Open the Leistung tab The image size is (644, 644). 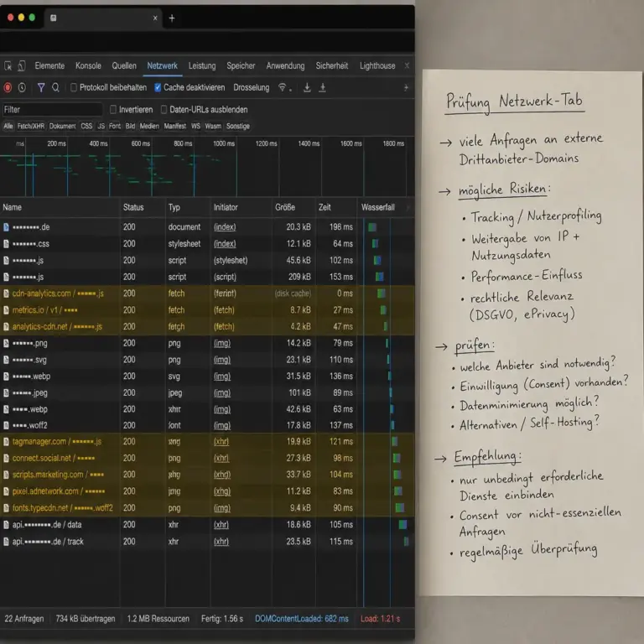[x=202, y=65]
